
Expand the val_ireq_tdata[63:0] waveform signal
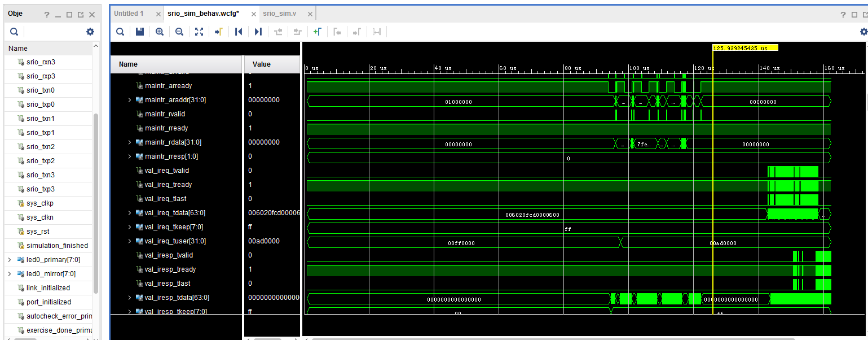129,212
